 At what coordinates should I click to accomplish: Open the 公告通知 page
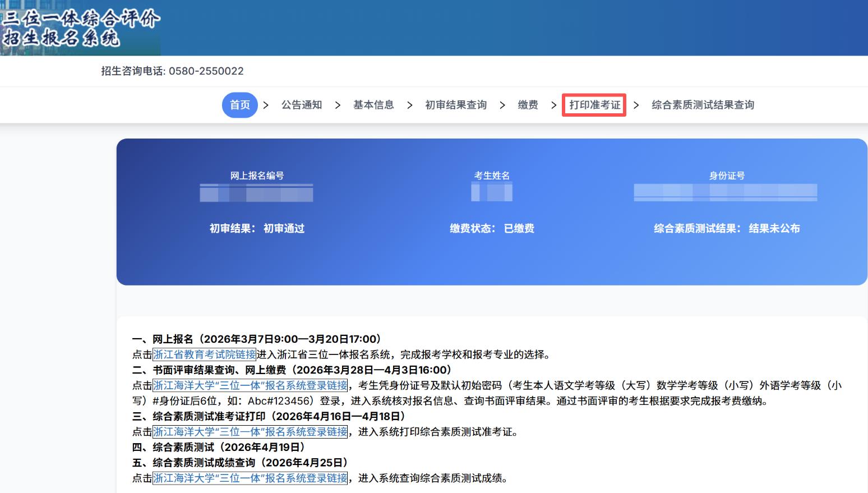[302, 105]
